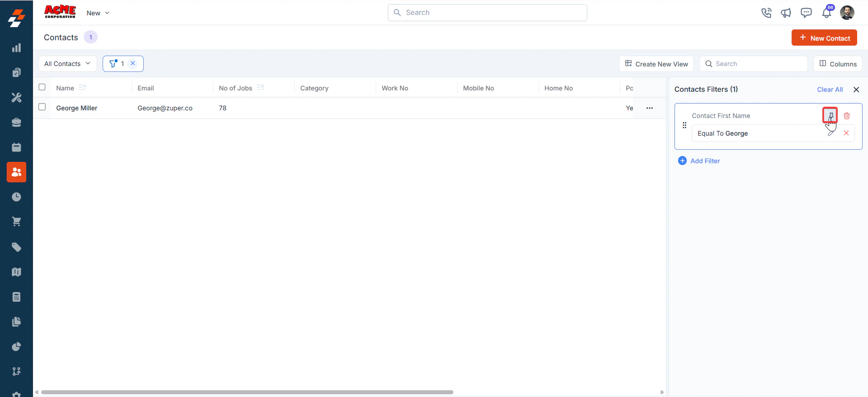Image resolution: width=868 pixels, height=397 pixels.
Task: Close the Contacts Filters panel
Action: click(856, 90)
